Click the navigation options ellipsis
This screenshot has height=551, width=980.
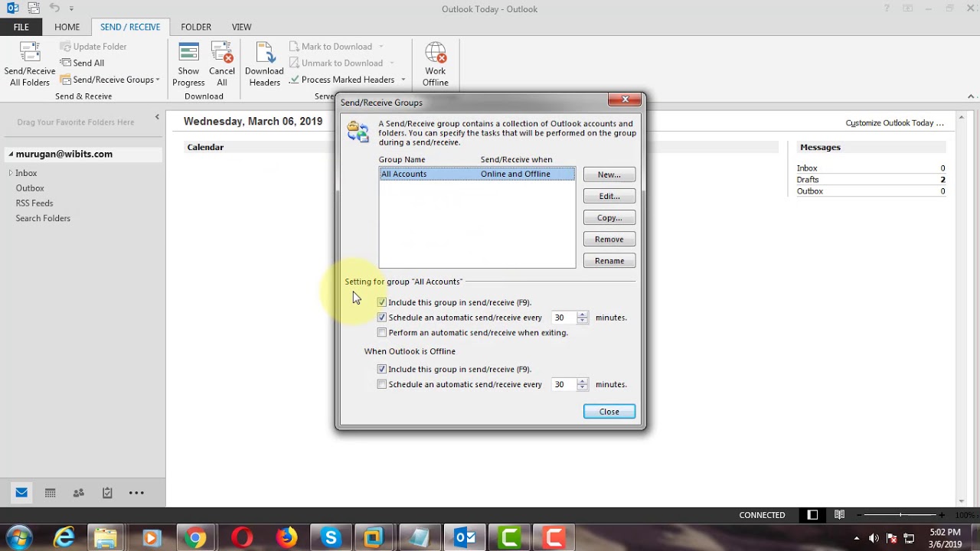pos(136,493)
